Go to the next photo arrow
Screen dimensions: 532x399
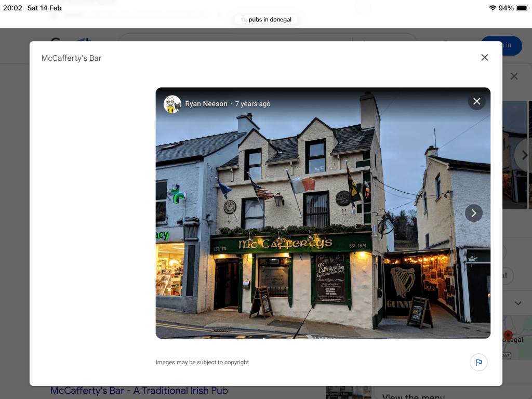[473, 213]
